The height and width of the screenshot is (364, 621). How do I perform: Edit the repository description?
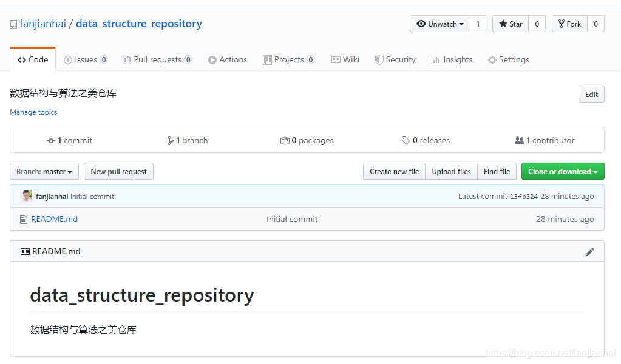point(591,94)
